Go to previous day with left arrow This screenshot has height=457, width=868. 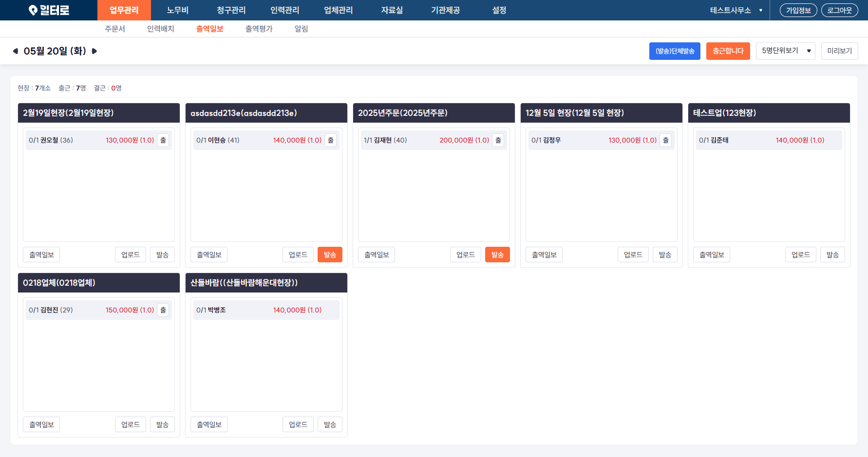coord(16,51)
